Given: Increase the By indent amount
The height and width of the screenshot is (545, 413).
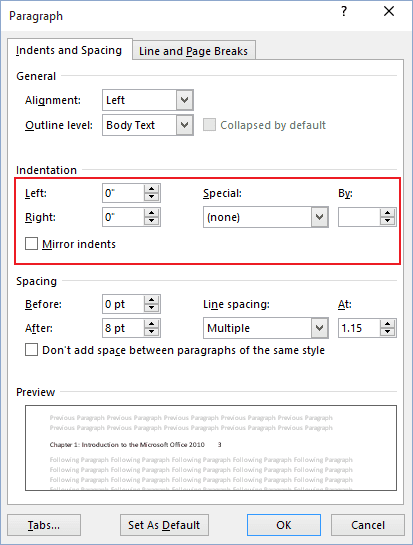Looking at the screenshot, I should click(388, 213).
